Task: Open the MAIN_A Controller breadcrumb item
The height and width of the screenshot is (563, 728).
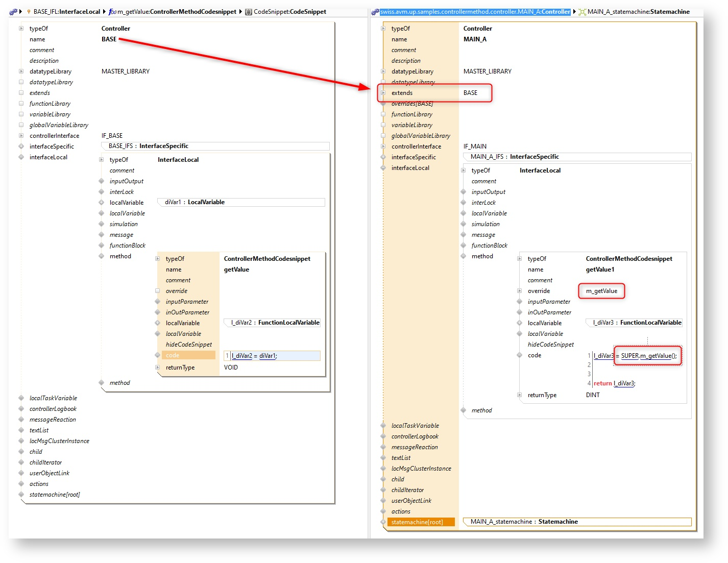Action: [475, 12]
